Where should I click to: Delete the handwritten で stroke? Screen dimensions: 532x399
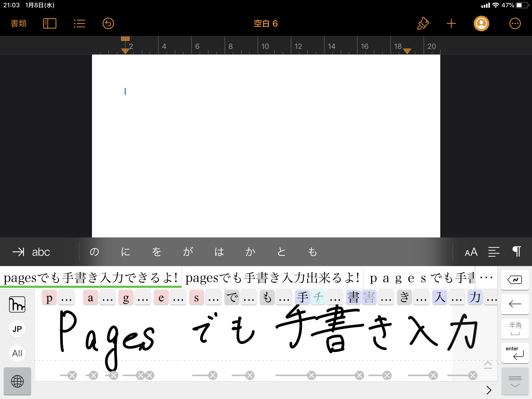point(213,375)
